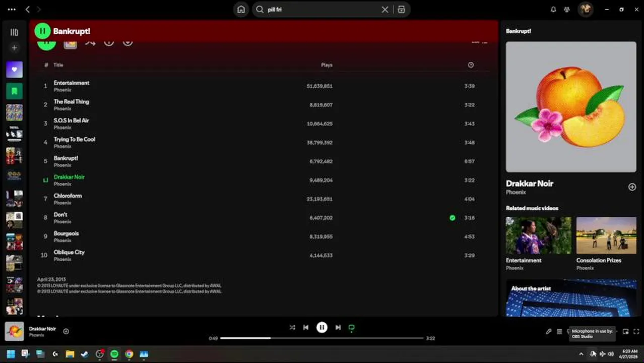Open the About the artist card
Viewport: 644px width, 363px height.
pos(571,297)
